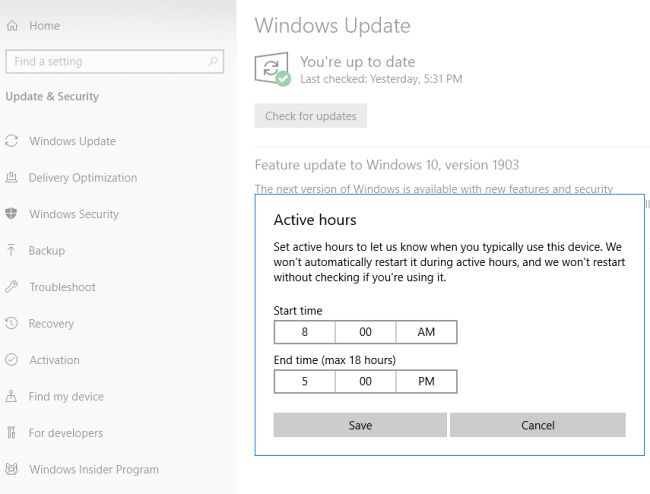Click the Active hours dialog title
The height and width of the screenshot is (494, 650).
(x=315, y=220)
